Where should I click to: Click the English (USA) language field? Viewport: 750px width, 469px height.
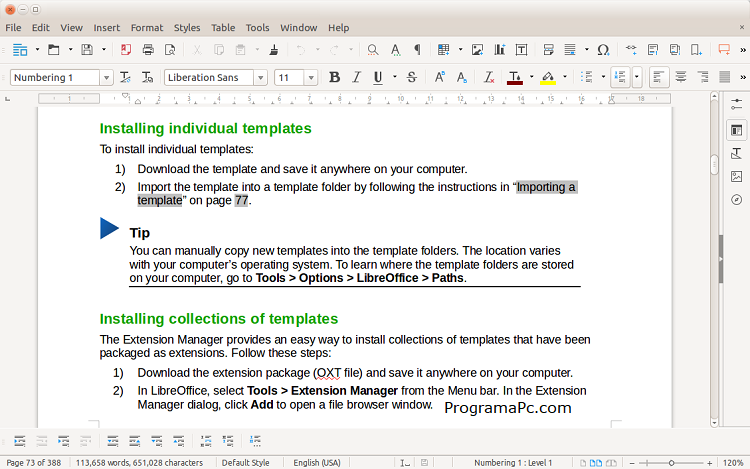pos(317,463)
